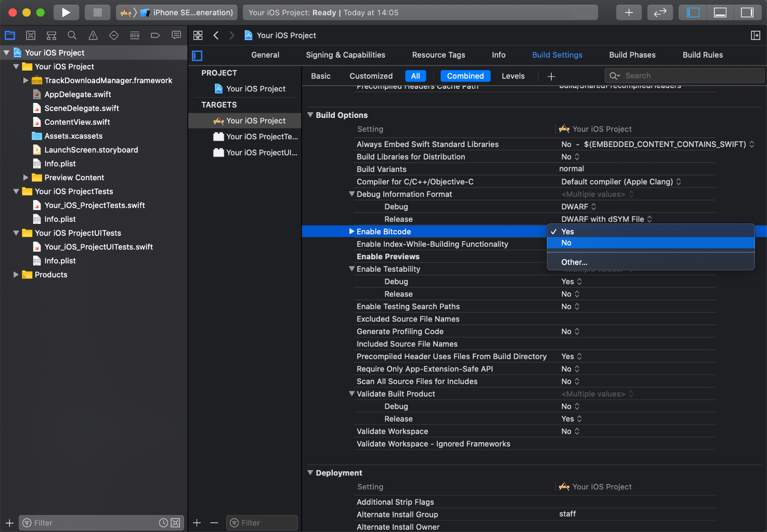Viewport: 767px width, 532px height.
Task: Remove the selected target with minus
Action: (214, 523)
